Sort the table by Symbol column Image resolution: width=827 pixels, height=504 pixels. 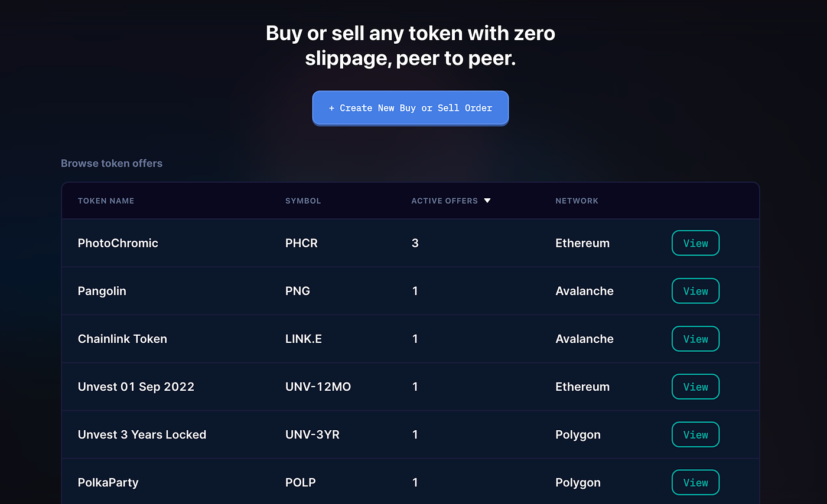pyautogui.click(x=303, y=201)
